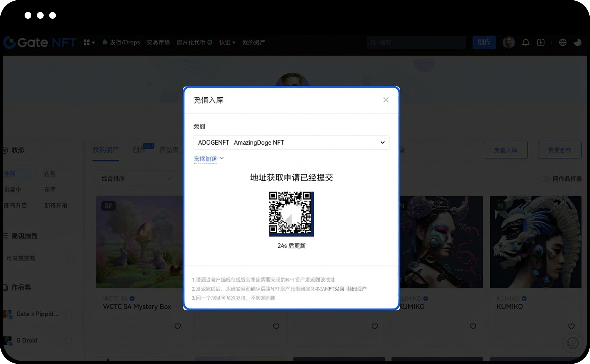590x364 pixels.
Task: Check the G Droid collection checkbox
Action: (68, 340)
